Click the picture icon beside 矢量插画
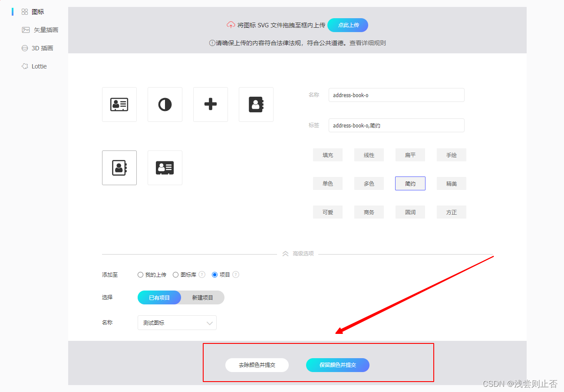The height and width of the screenshot is (392, 564). pos(26,30)
